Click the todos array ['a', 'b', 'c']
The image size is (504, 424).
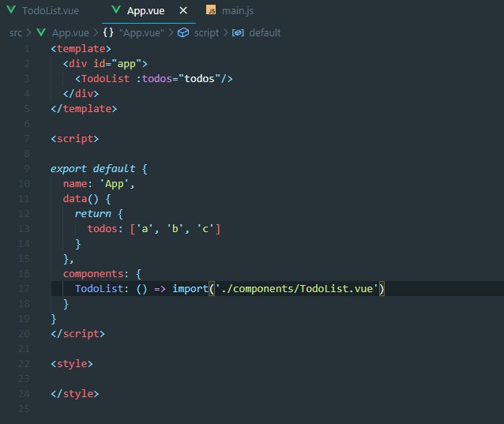[x=175, y=229]
